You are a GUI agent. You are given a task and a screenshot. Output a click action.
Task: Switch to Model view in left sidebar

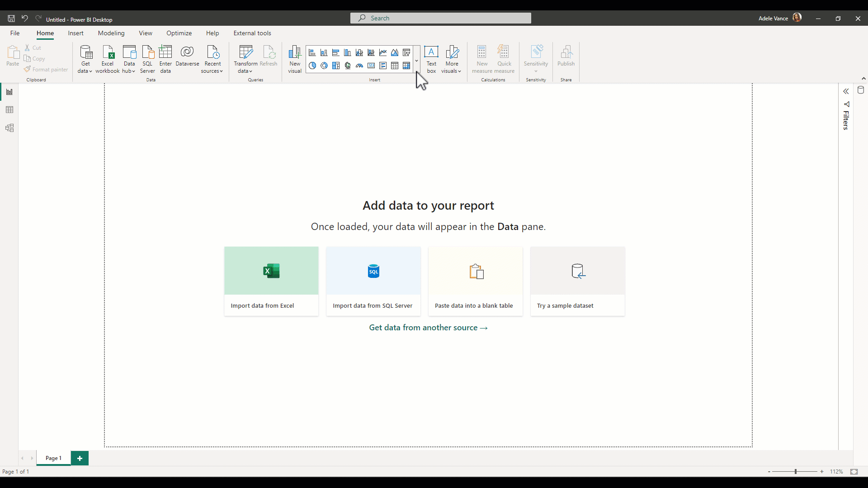click(9, 128)
